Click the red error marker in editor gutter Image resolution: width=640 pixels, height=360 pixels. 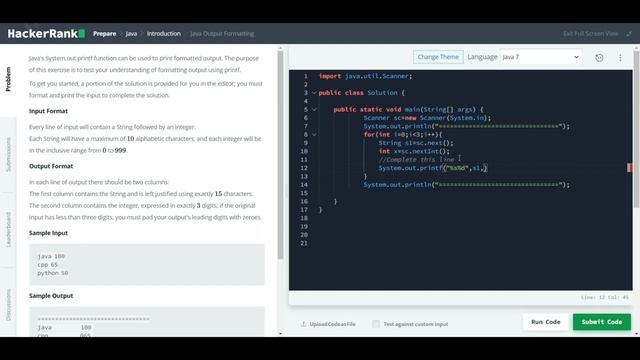(629, 168)
